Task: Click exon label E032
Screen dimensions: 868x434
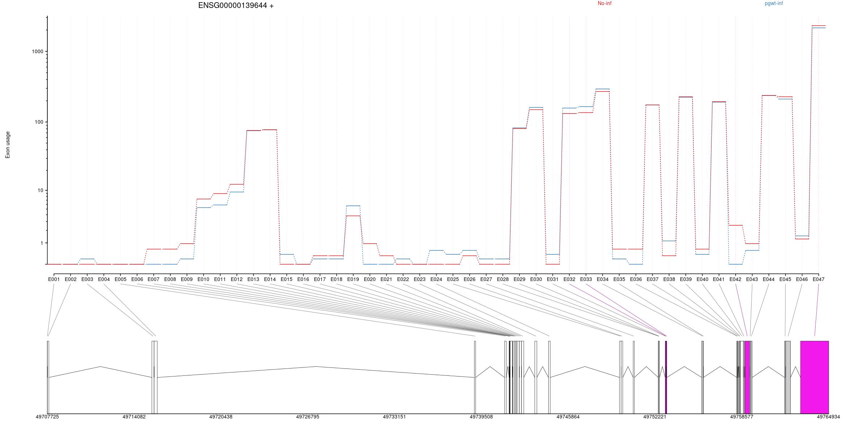Action: (569, 279)
